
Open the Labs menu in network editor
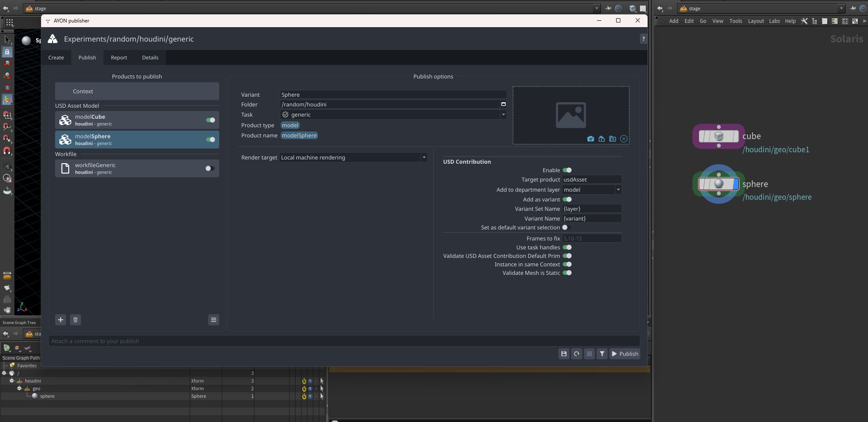click(x=774, y=21)
